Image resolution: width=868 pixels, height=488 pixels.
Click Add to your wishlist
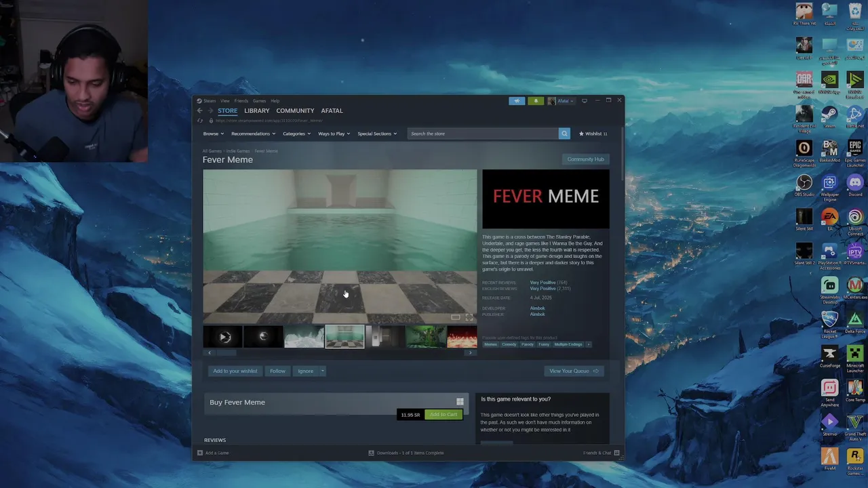(x=235, y=371)
